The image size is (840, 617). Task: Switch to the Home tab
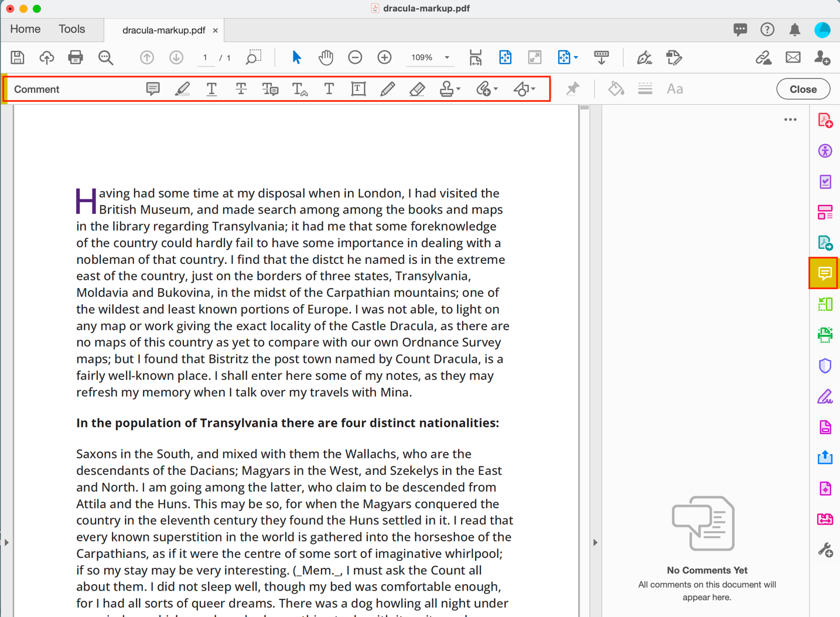point(25,29)
